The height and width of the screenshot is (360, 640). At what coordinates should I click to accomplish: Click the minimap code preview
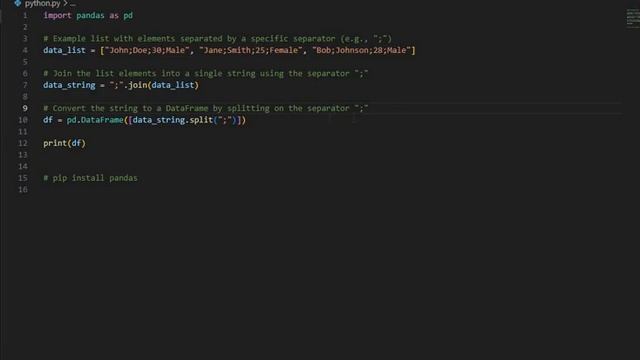click(633, 18)
